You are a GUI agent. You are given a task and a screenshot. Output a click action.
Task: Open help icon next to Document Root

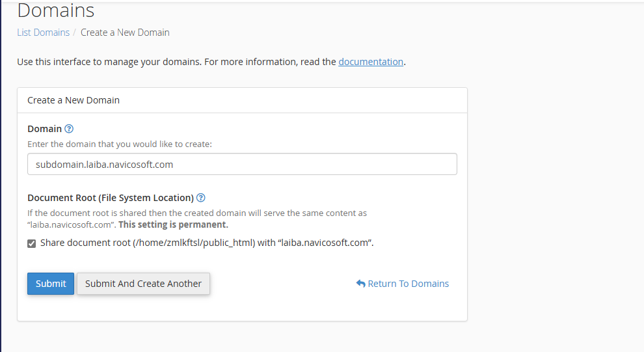pos(201,198)
